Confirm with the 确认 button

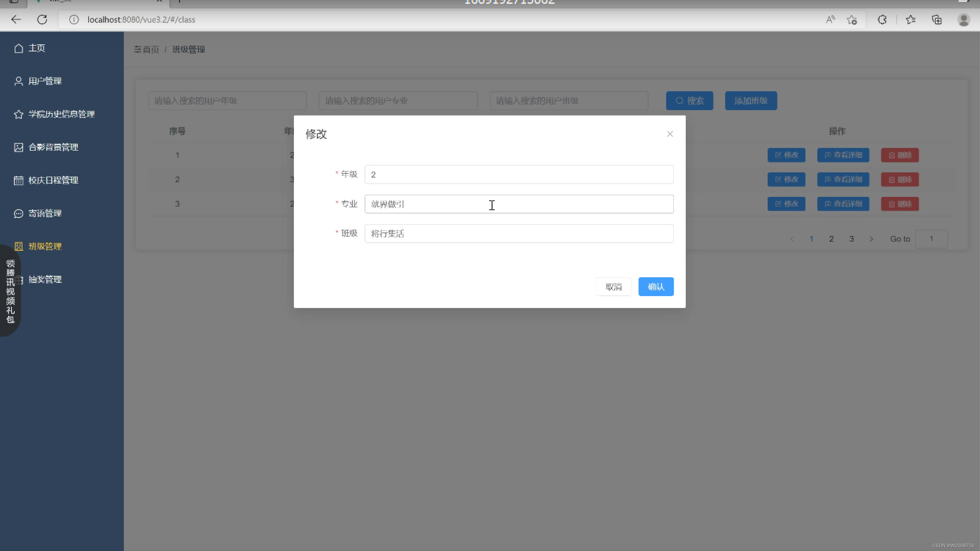click(656, 287)
